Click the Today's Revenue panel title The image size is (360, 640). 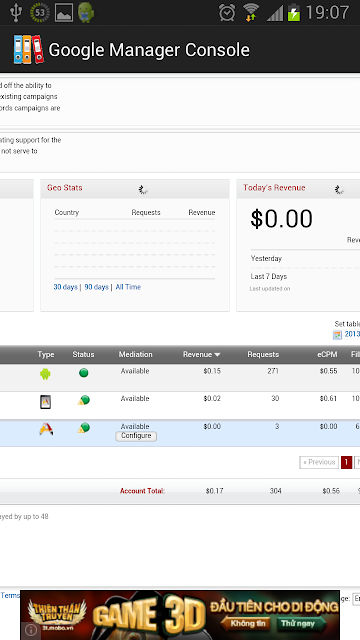pos(274,188)
